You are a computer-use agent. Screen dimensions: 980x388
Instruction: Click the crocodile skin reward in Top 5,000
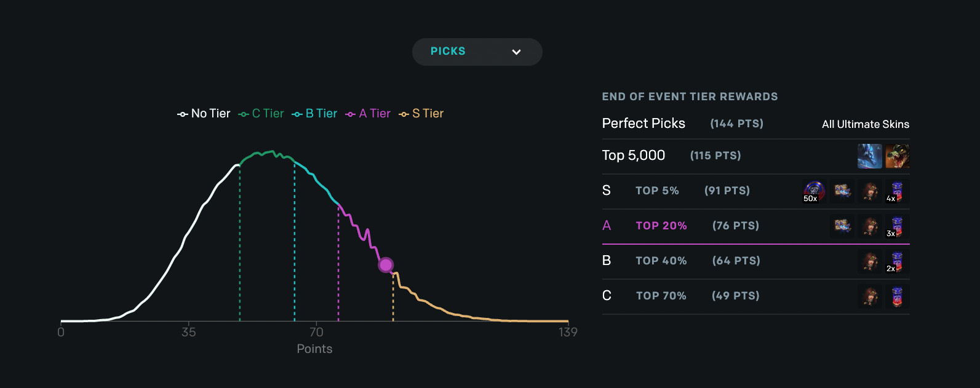897,156
